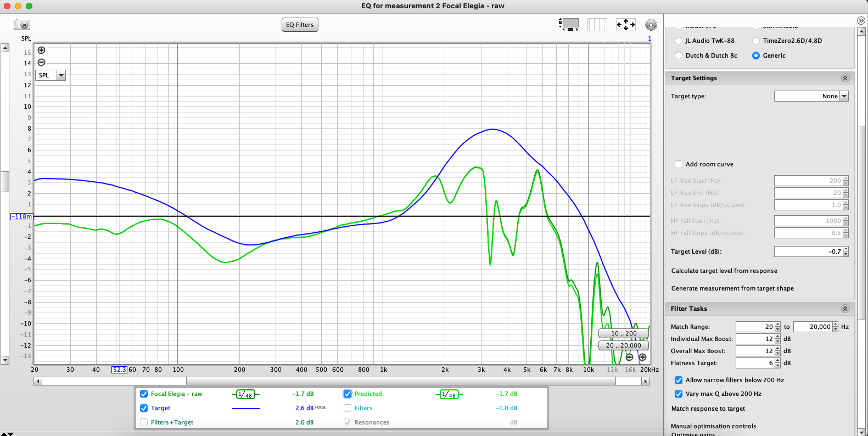Open graph settings gear icon

click(651, 25)
